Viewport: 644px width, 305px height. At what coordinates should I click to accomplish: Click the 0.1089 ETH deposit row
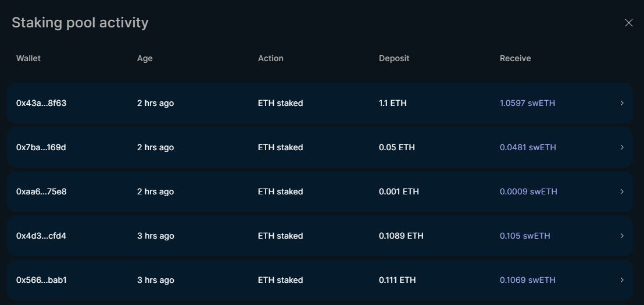(320, 236)
